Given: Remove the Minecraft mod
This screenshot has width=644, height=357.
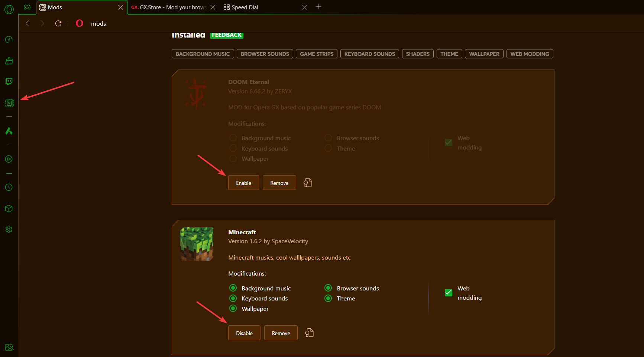Looking at the screenshot, I should pyautogui.click(x=281, y=333).
